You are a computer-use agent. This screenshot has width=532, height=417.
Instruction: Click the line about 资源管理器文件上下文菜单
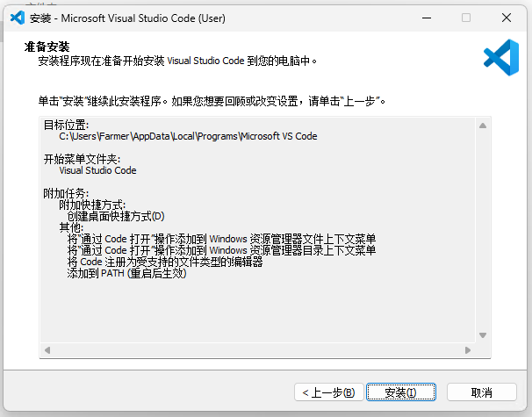pyautogui.click(x=221, y=239)
